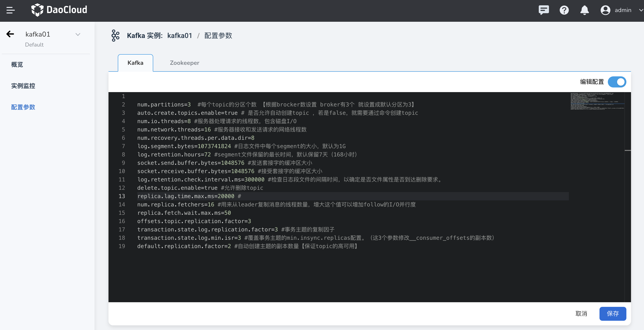This screenshot has height=330, width=644.
Task: Click line 13 replica.lag.time.max.ms in editor
Action: (189, 196)
